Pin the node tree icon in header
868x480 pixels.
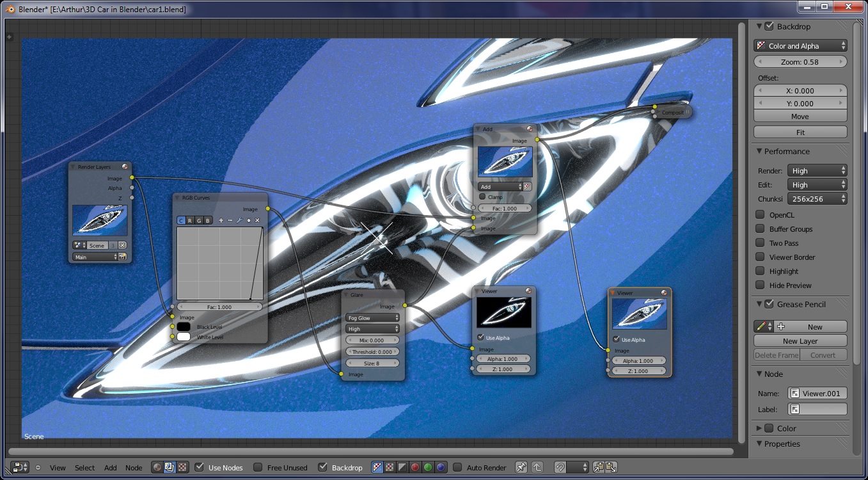521,467
